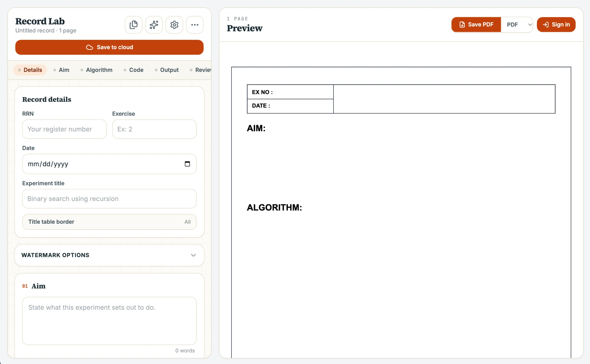Click the 'Untitled record · 1 page' text
The height and width of the screenshot is (364, 590).
tap(46, 30)
